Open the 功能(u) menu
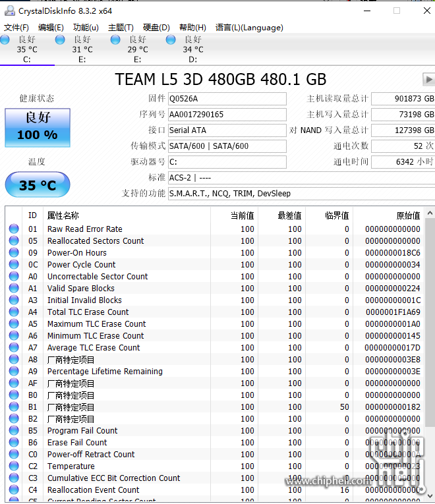Image resolution: width=435 pixels, height=504 pixels. coord(86,28)
